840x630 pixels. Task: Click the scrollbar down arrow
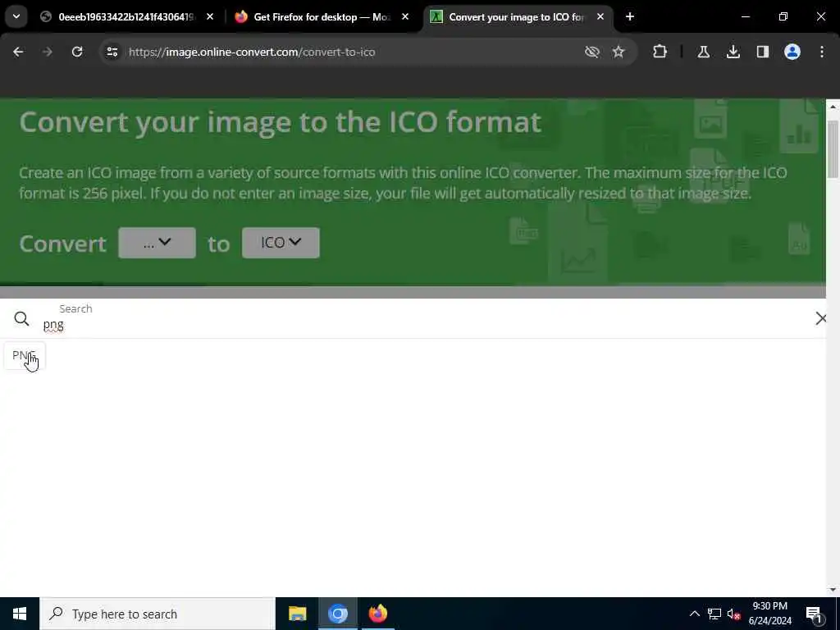coord(833,590)
